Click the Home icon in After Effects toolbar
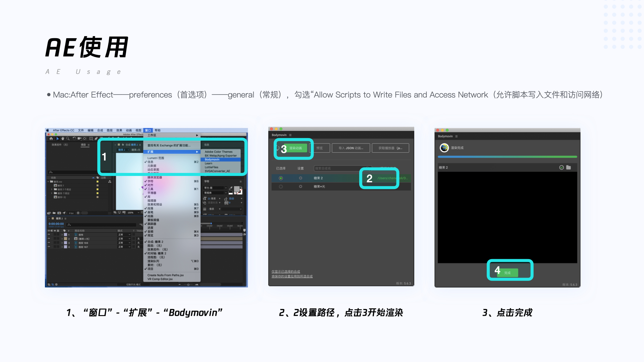The height and width of the screenshot is (362, 644). click(x=51, y=138)
